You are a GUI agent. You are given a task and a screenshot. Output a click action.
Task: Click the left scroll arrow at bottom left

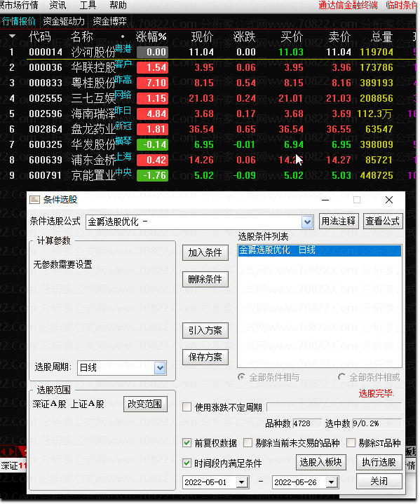pyautogui.click(x=4, y=451)
